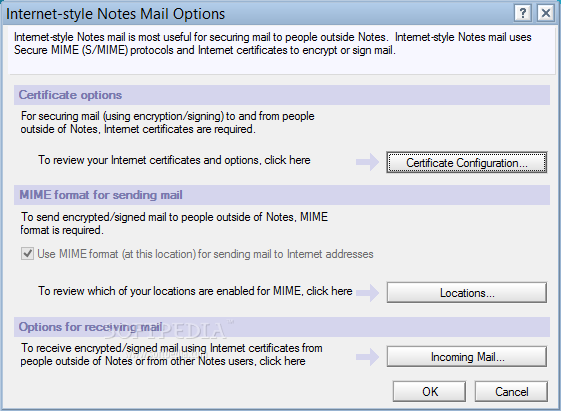561x411 pixels.
Task: Click the text 'Use MIME format (at this location)' label
Action: click(116, 254)
